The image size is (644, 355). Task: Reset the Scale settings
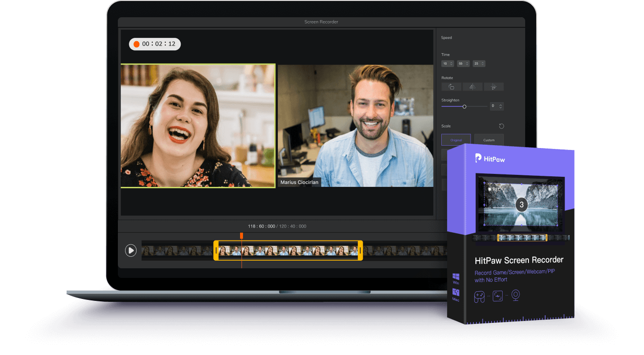point(501,126)
